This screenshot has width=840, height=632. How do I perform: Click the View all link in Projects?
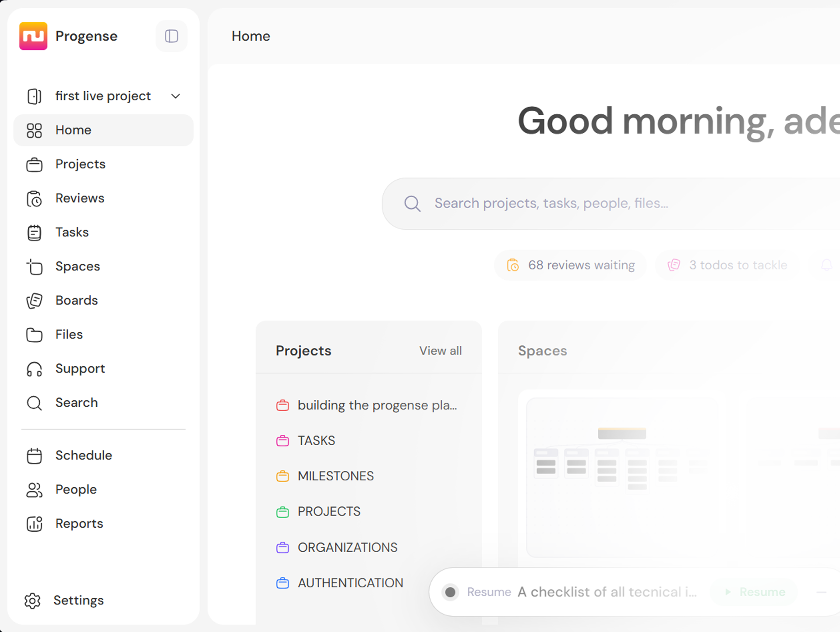440,351
